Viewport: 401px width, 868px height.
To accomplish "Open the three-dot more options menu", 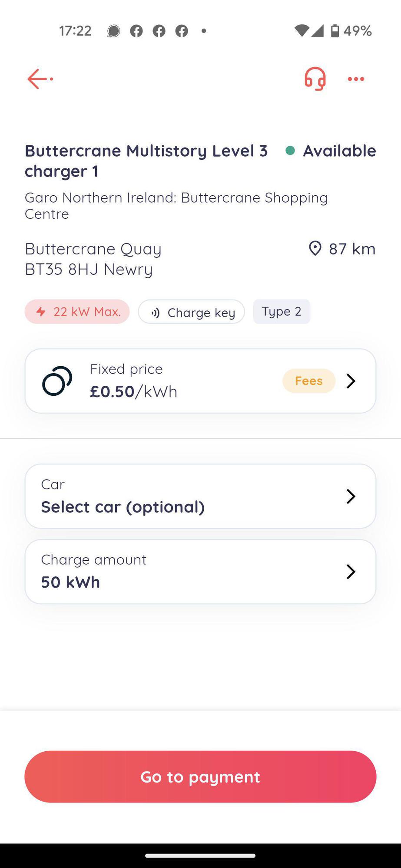I will tap(356, 79).
